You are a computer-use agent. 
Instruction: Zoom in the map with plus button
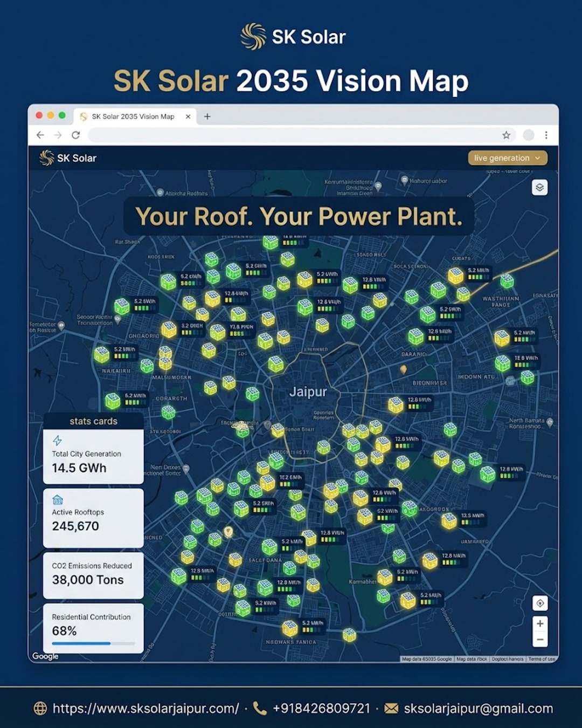(540, 623)
